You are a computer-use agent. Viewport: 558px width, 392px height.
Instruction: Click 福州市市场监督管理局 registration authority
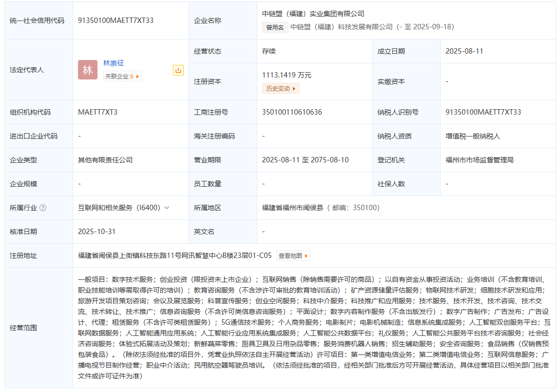[480, 160]
